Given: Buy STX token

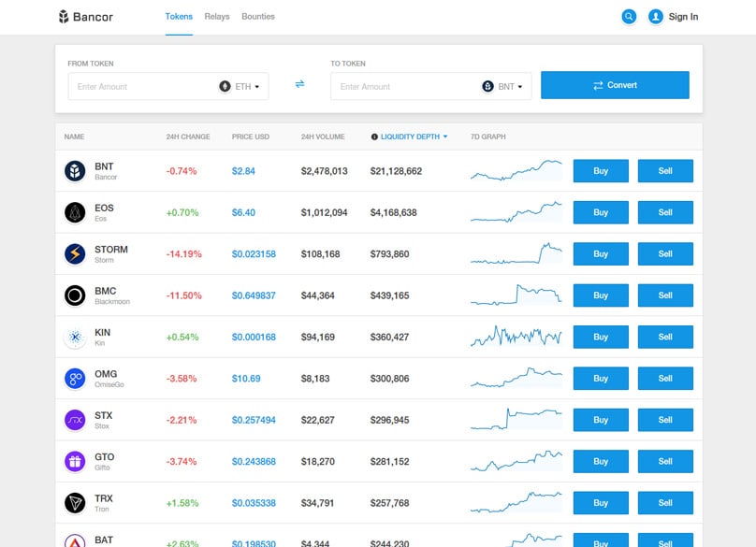Looking at the screenshot, I should point(601,420).
